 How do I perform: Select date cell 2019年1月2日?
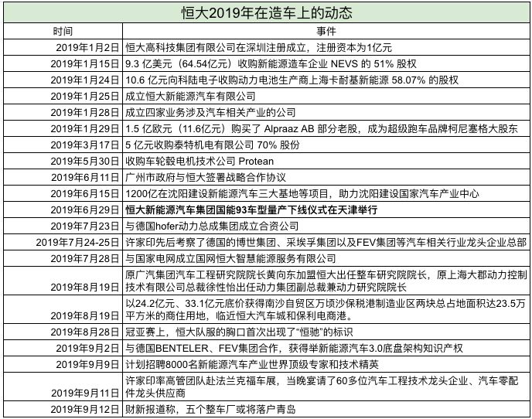(63, 47)
